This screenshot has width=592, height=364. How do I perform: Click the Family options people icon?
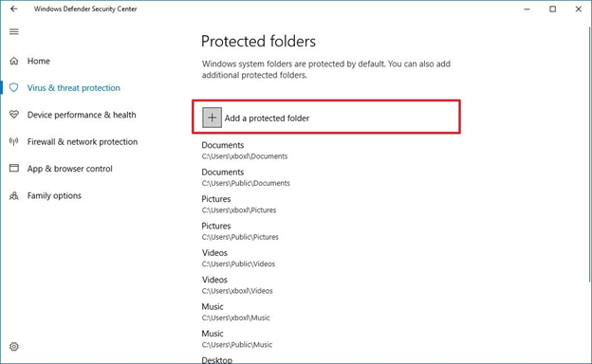point(14,195)
